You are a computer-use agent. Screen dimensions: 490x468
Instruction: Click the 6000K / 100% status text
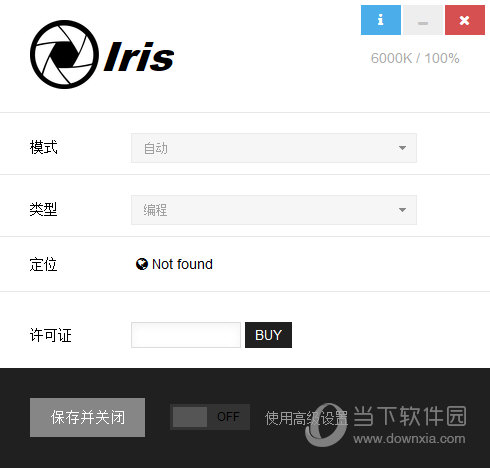(415, 58)
